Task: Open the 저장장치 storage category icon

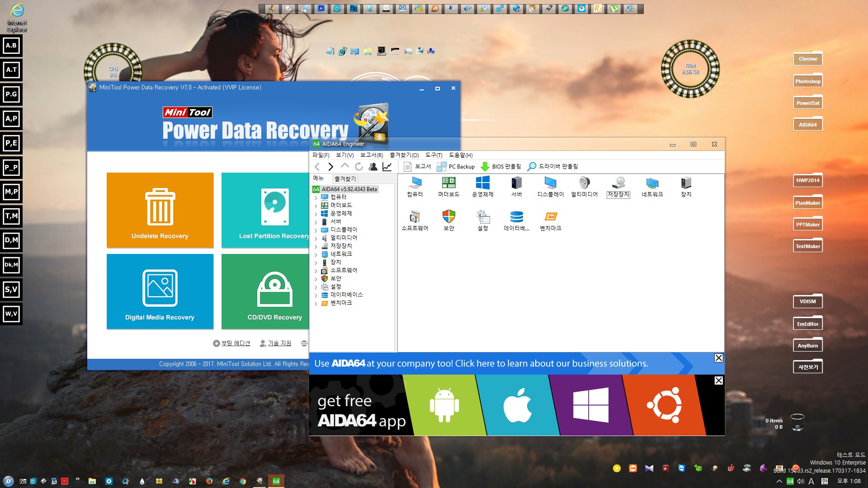Action: point(618,187)
